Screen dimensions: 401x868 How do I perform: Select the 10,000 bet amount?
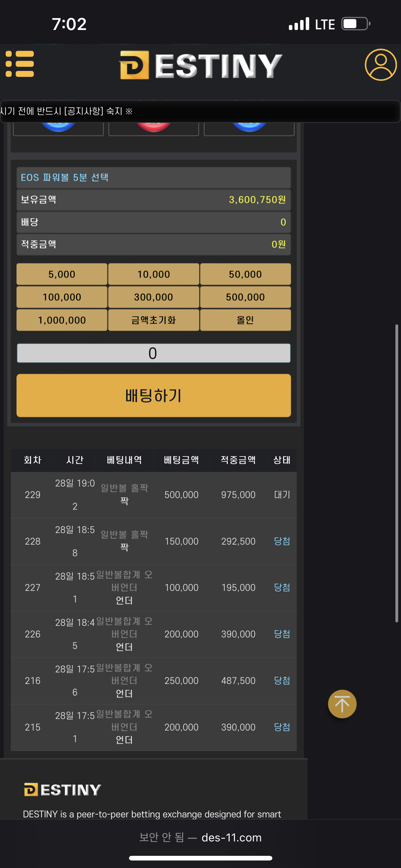(154, 274)
